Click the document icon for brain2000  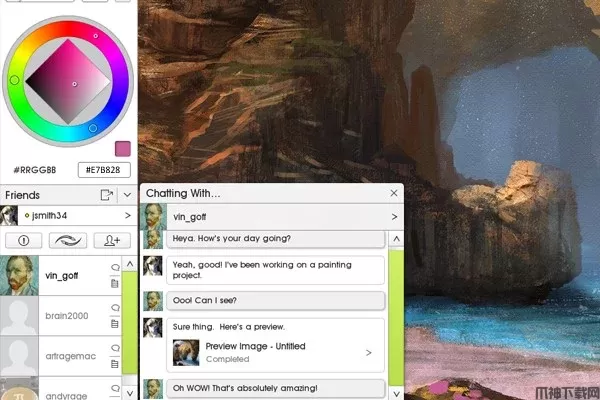pyautogui.click(x=114, y=324)
